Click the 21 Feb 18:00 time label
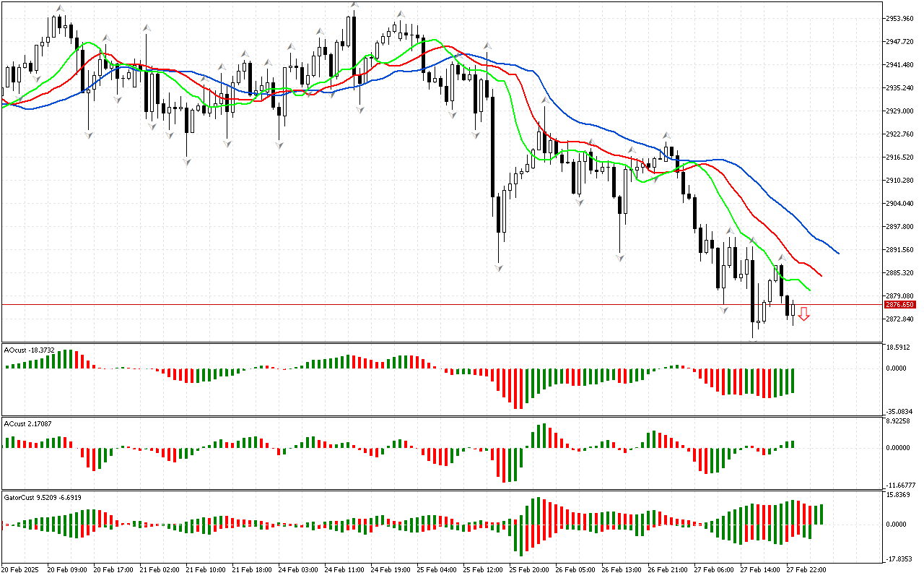 pyautogui.click(x=251, y=570)
